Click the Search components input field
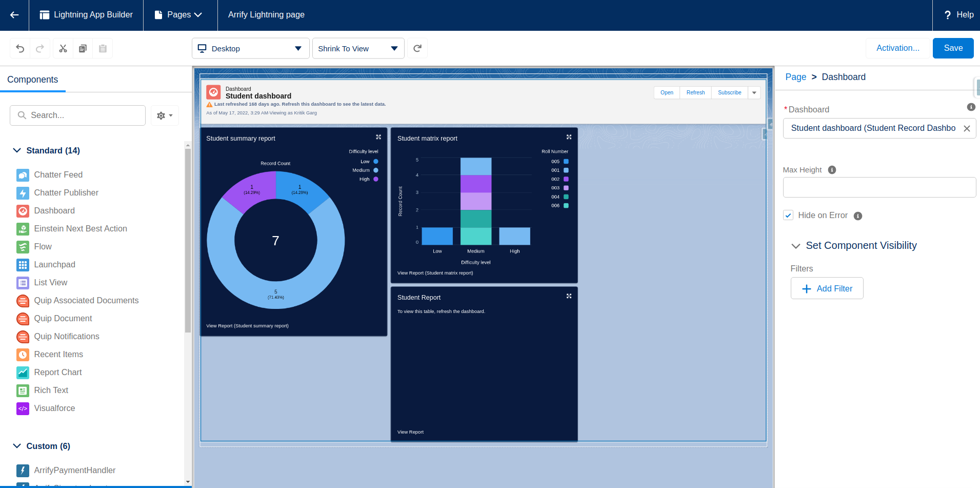 click(78, 115)
